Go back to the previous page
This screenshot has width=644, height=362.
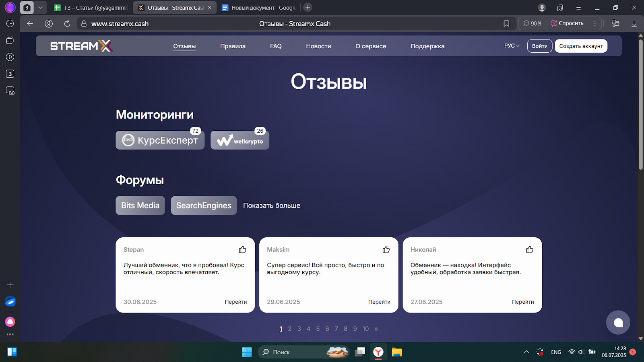click(30, 24)
